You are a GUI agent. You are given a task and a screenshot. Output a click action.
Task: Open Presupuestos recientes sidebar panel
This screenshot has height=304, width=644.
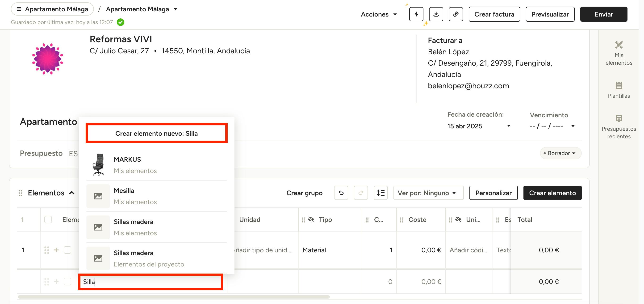point(619,127)
